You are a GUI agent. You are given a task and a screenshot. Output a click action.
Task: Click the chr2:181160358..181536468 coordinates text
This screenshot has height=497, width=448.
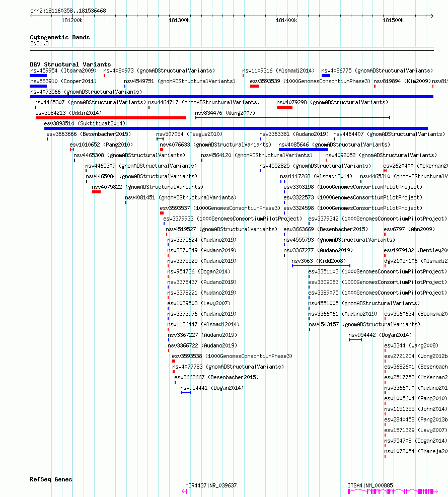click(68, 11)
